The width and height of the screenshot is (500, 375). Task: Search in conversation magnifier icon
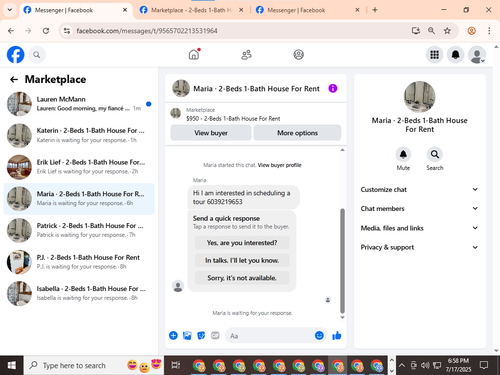tap(435, 154)
